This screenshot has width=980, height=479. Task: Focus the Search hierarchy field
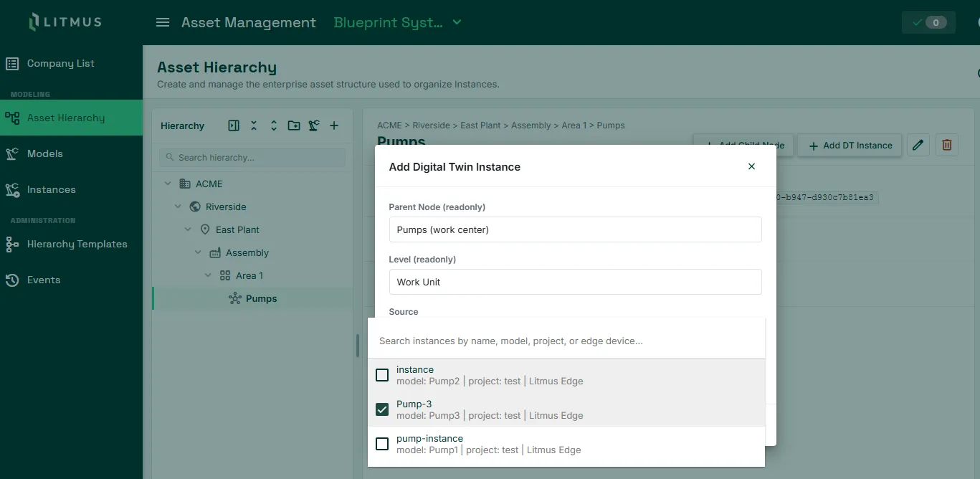(x=252, y=157)
